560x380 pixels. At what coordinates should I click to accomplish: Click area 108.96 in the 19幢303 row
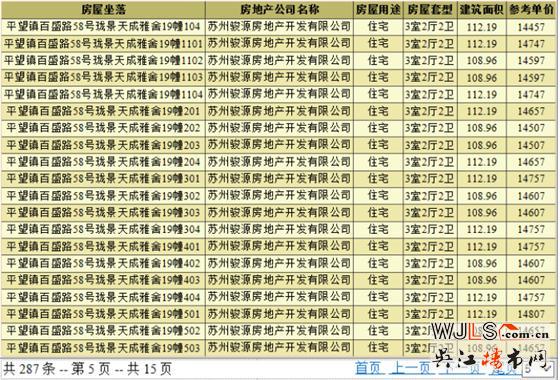click(x=482, y=213)
